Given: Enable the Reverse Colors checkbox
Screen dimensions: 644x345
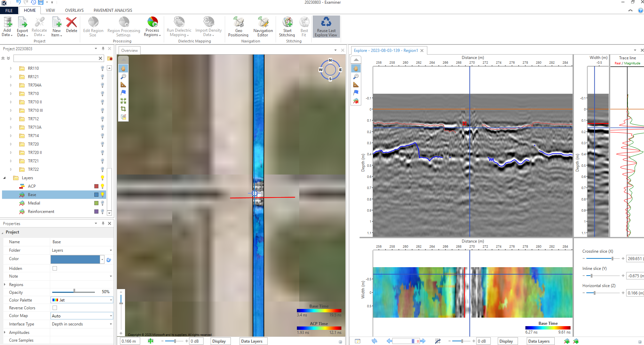Looking at the screenshot, I should click(x=55, y=308).
